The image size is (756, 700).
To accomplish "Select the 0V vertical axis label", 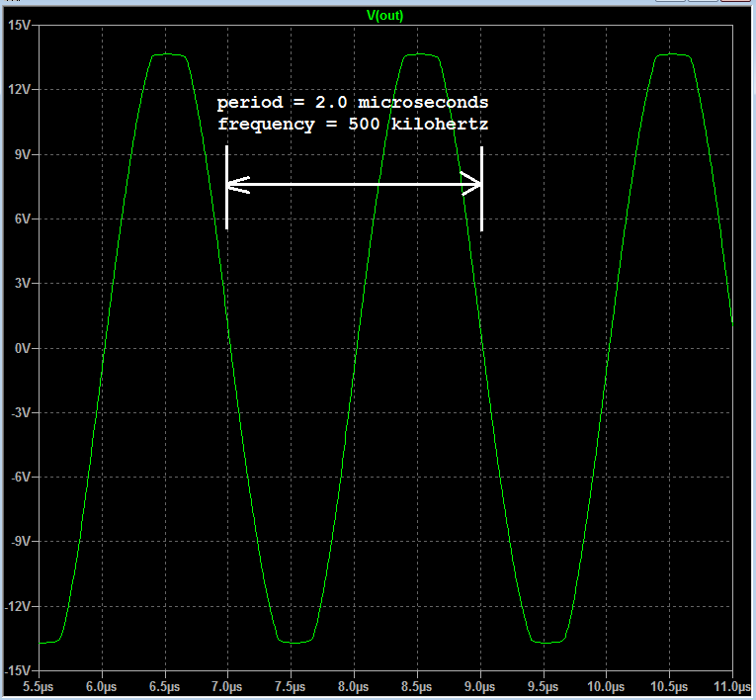I will (22, 348).
